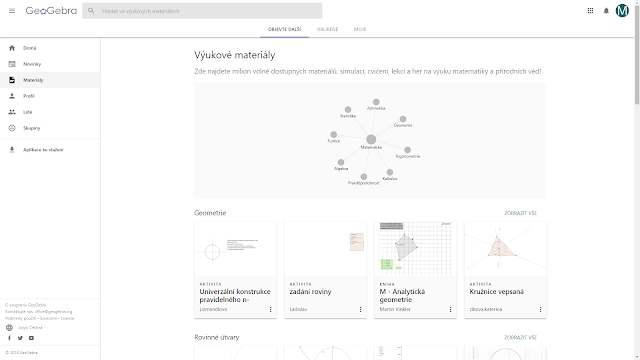Click the Domů home icon
This screenshot has height=360, width=640.
tap(12, 48)
